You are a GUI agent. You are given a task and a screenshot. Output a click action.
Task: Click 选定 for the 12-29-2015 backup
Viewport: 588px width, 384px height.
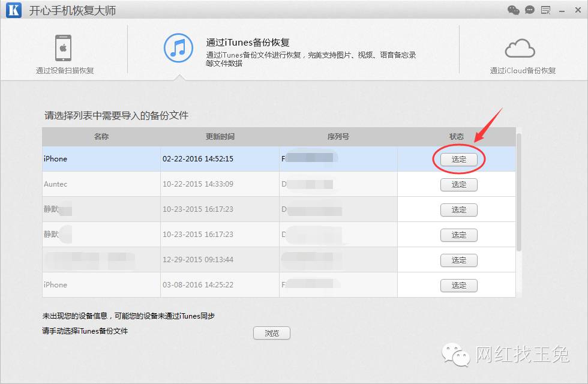pyautogui.click(x=458, y=260)
